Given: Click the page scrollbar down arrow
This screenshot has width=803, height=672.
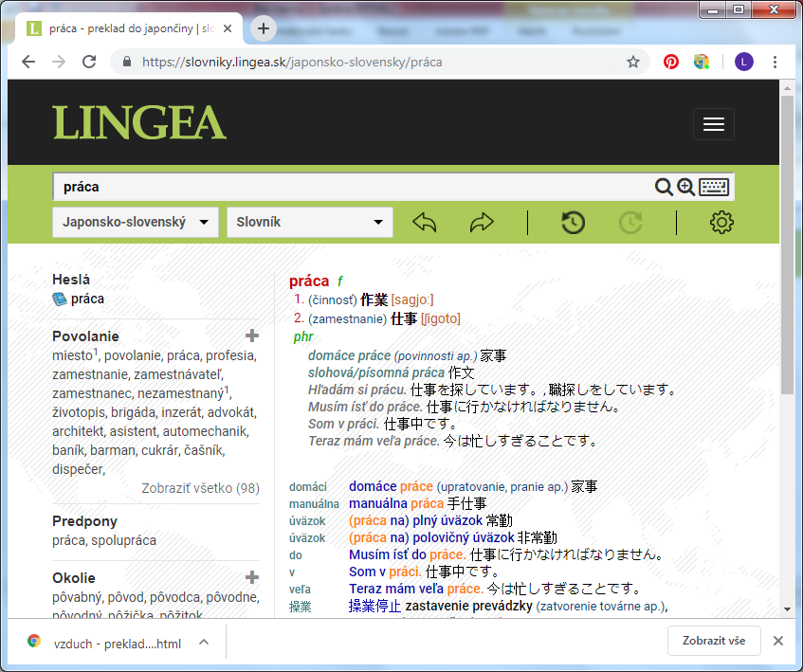Looking at the screenshot, I should [x=787, y=609].
